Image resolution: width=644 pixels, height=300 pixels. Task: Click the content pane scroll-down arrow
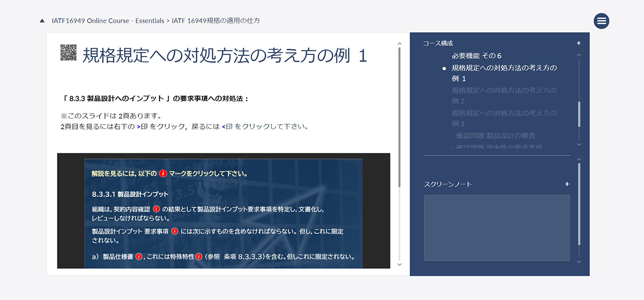pyautogui.click(x=399, y=264)
